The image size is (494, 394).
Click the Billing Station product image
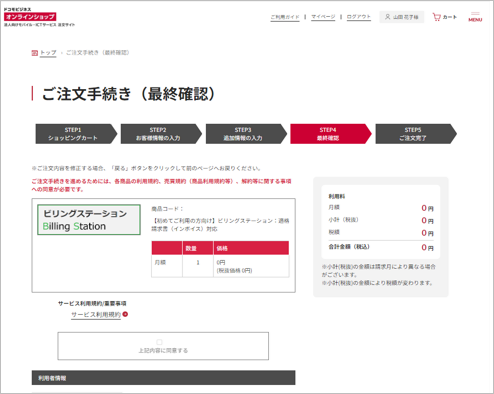[89, 220]
